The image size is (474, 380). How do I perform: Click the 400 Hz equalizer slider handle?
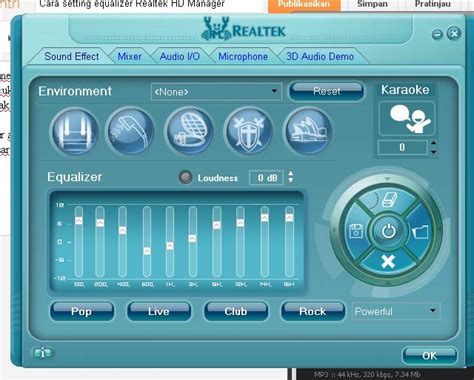tap(123, 230)
